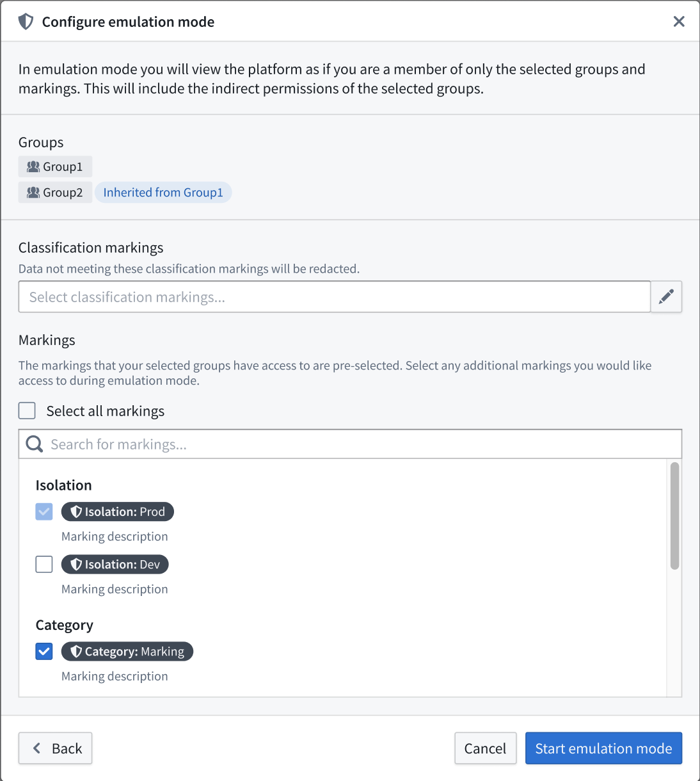Screen dimensions: 700x781
Task: Cancel the emulation configuration
Action: (x=485, y=748)
